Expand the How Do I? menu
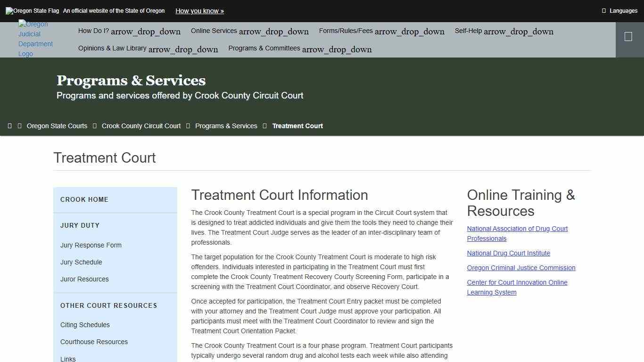 129,31
